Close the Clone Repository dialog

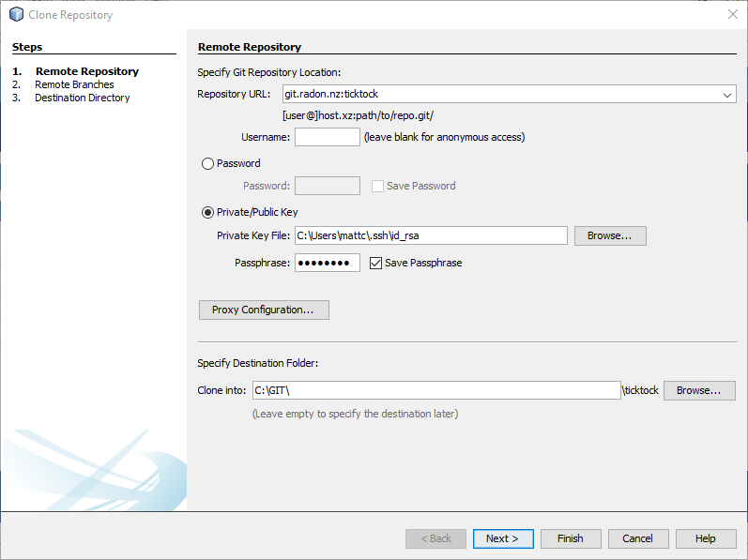coord(733,14)
